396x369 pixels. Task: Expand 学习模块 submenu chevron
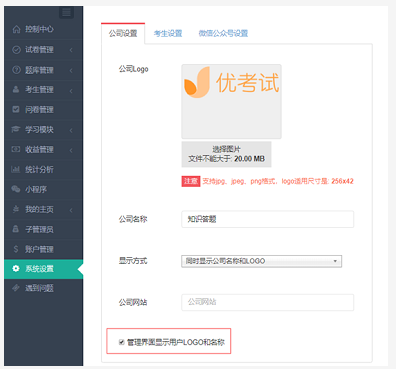(x=71, y=130)
